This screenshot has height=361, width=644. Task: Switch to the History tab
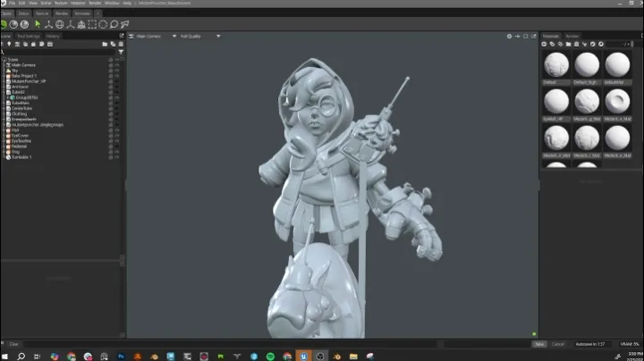(x=53, y=36)
